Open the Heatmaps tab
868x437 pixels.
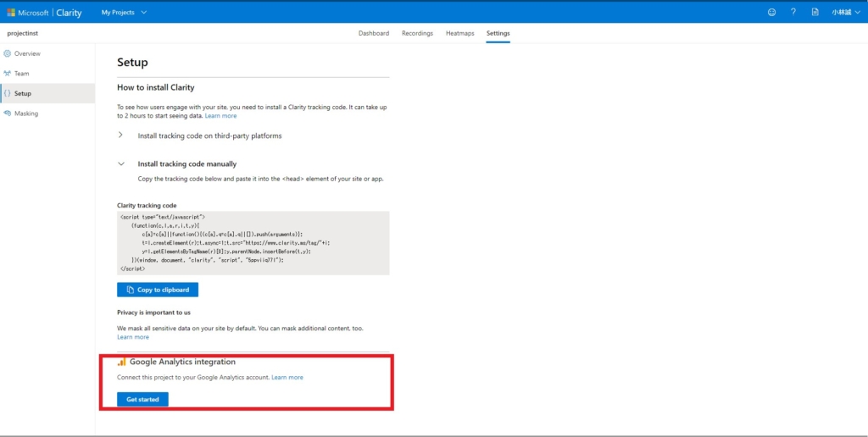(x=460, y=33)
